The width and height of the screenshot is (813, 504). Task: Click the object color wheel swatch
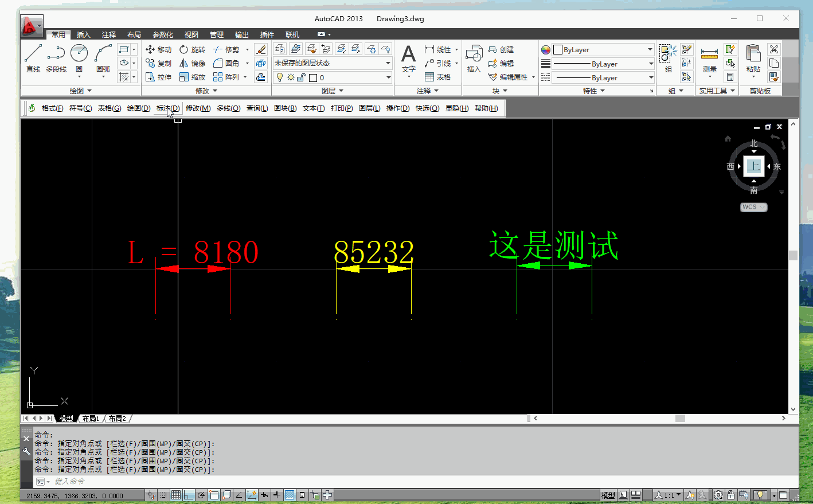coord(545,50)
